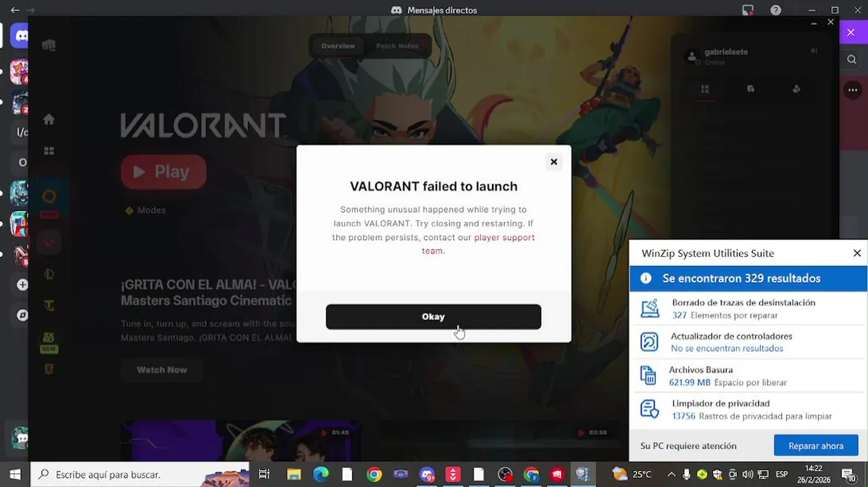
Task: Click the red VALORANT Play button
Action: pyautogui.click(x=164, y=172)
